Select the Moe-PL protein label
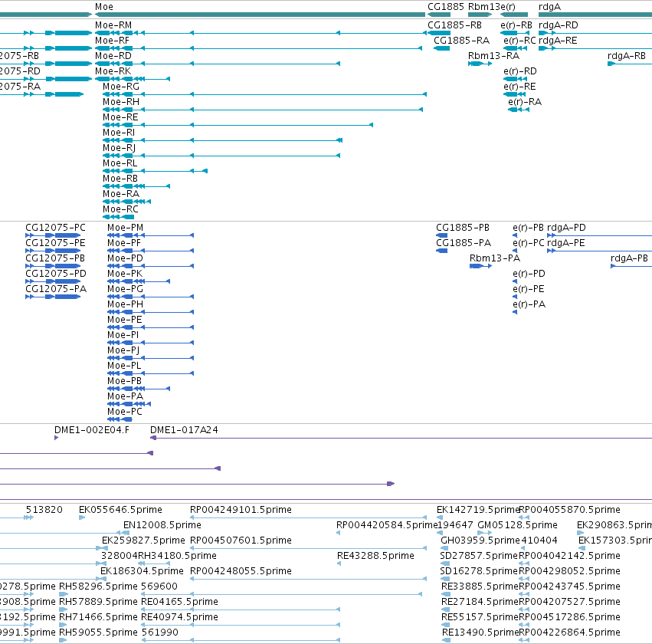The width and height of the screenshot is (652, 644). click(x=124, y=366)
